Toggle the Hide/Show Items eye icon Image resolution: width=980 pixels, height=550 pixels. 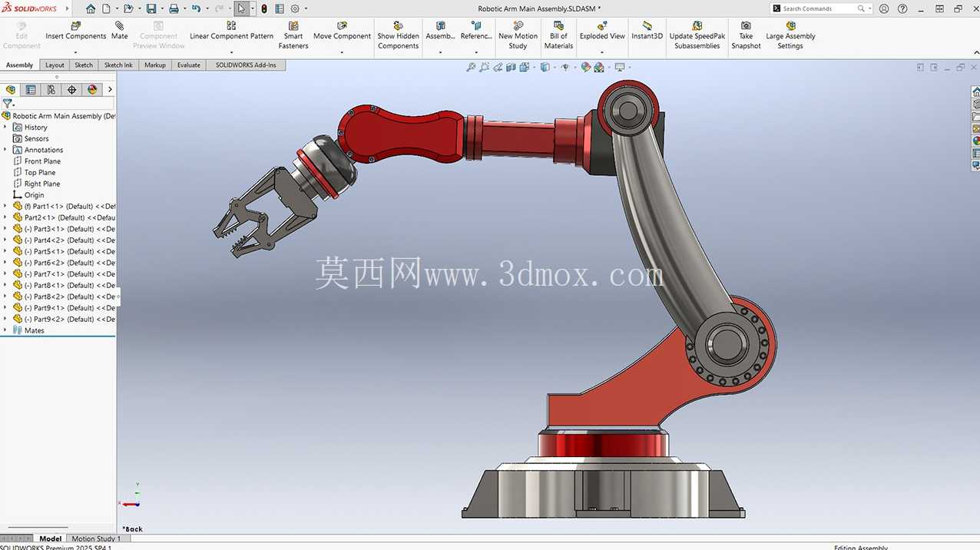[564, 68]
